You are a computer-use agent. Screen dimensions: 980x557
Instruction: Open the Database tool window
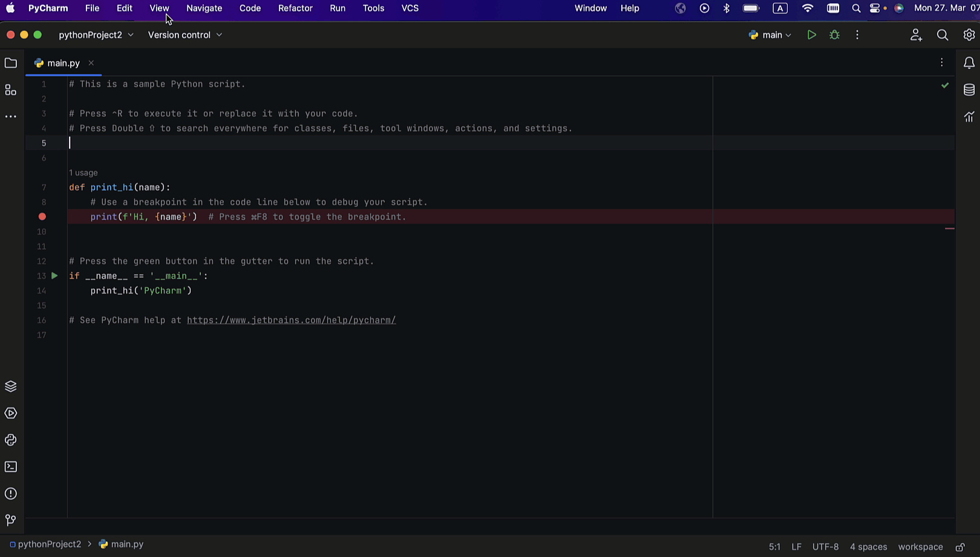click(969, 90)
